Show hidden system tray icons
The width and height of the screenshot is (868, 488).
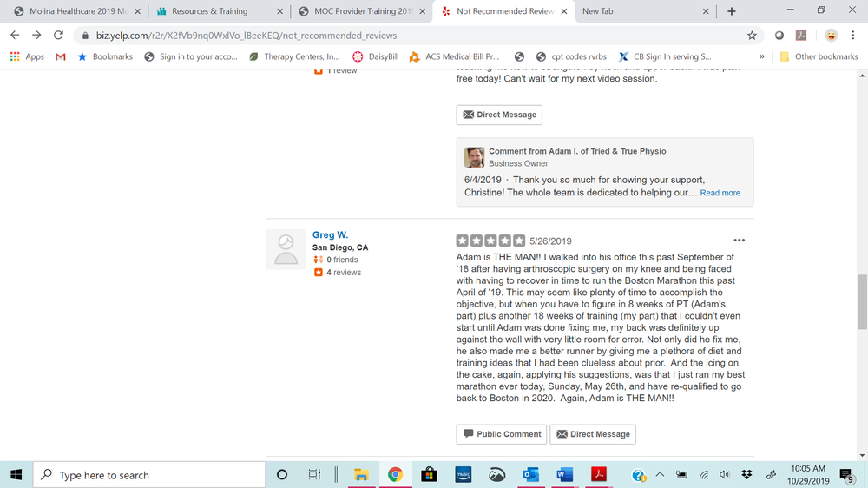pyautogui.click(x=660, y=475)
